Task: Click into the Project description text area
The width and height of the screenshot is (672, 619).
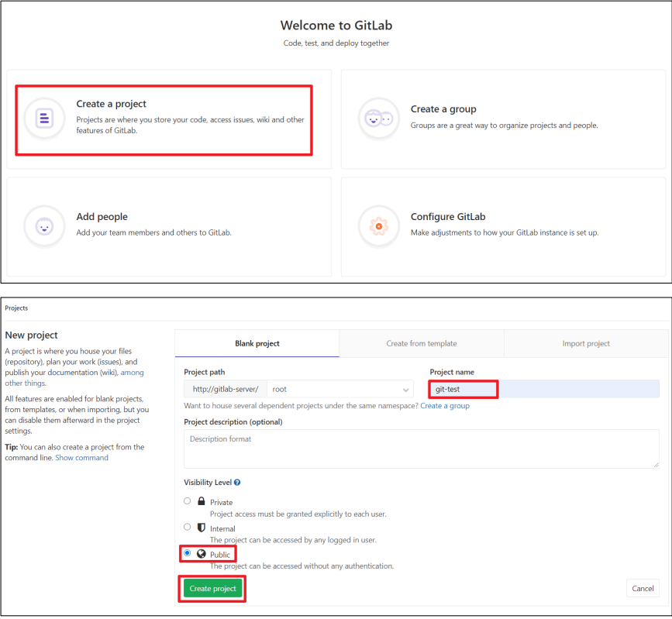Action: coord(422,449)
